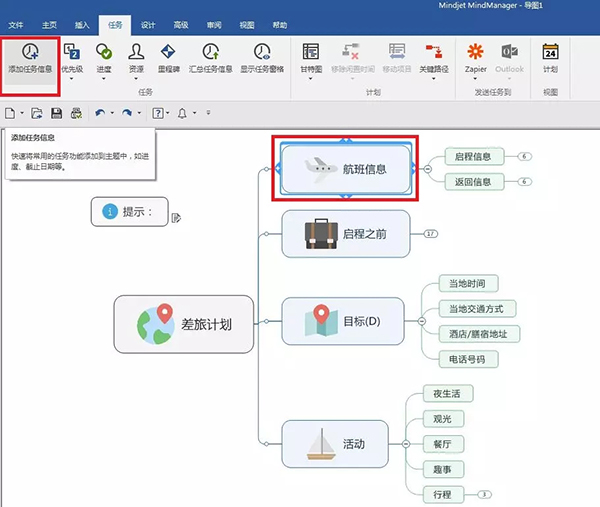Click the Milestone (里程碑) diamond icon
The image size is (600, 507).
coord(168,51)
